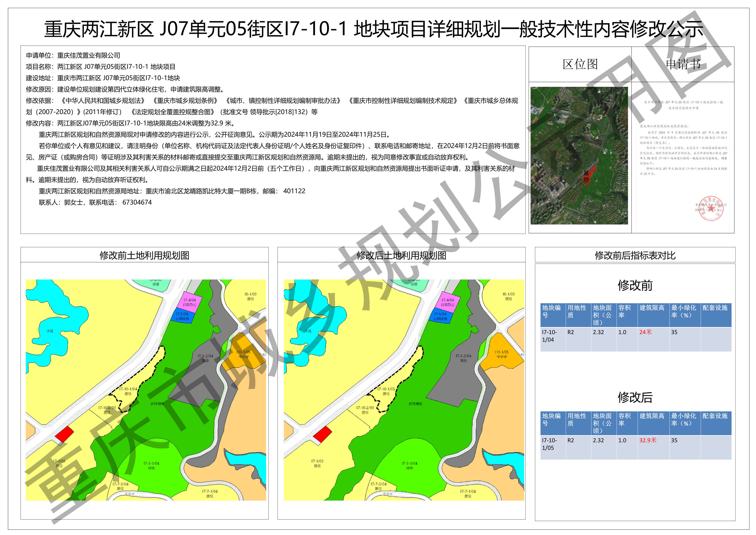Click the paragraph starting 若你单位或个人有意见和建议
Screen dimensions: 756x535
[x=273, y=152]
